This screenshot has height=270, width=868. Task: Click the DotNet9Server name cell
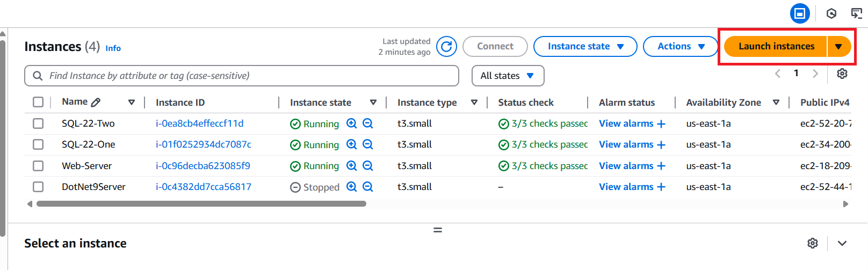[93, 187]
